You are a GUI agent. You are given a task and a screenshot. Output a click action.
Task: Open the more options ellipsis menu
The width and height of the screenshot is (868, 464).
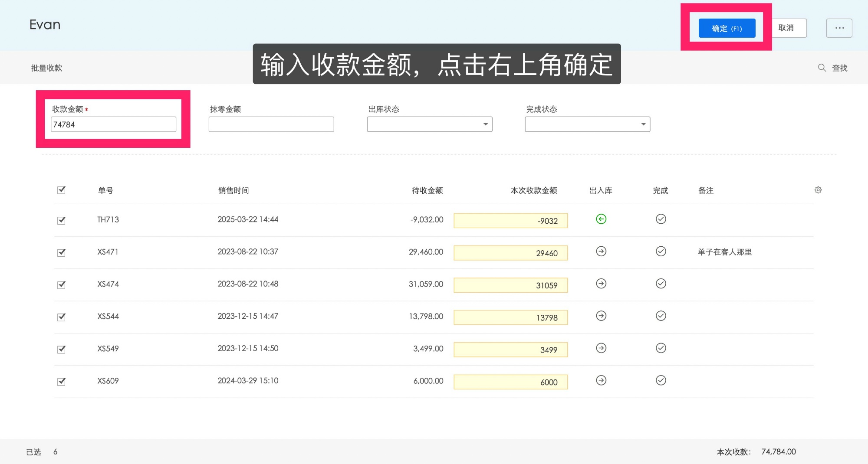tap(839, 28)
